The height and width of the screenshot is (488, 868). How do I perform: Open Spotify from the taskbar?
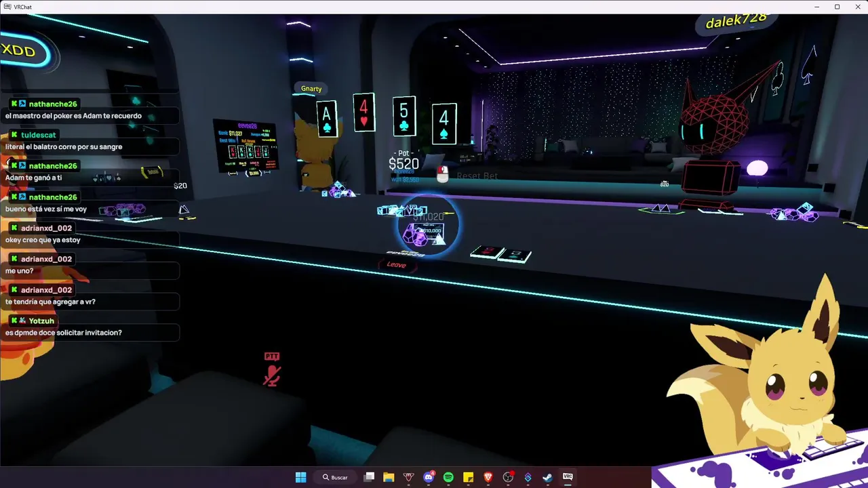[x=448, y=477]
